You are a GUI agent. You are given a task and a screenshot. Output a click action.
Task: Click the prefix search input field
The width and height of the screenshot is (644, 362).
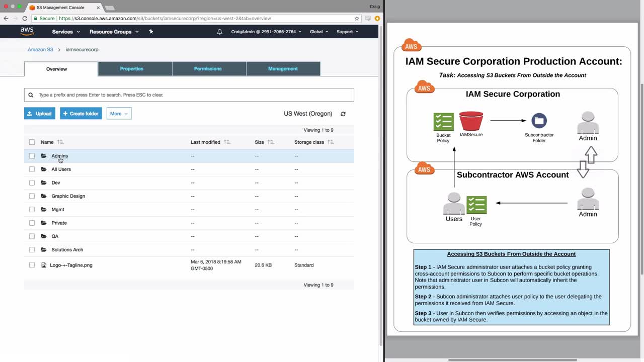click(x=189, y=95)
